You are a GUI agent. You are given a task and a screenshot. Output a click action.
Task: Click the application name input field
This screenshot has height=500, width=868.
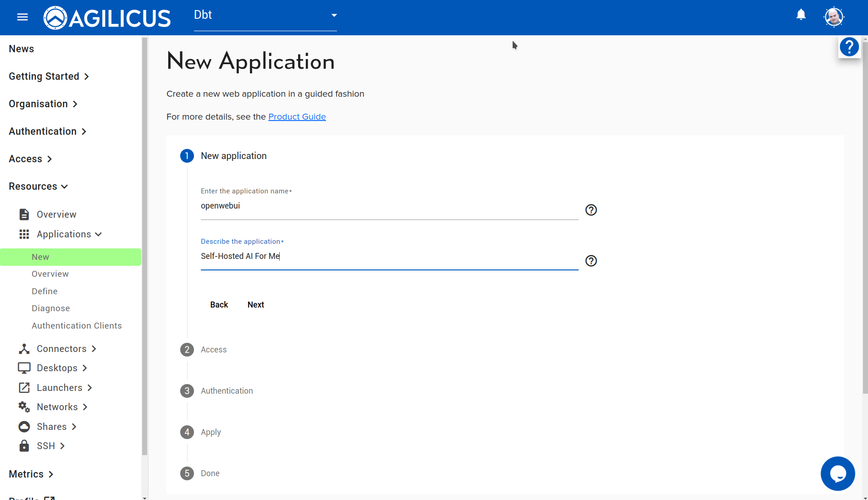pyautogui.click(x=389, y=206)
